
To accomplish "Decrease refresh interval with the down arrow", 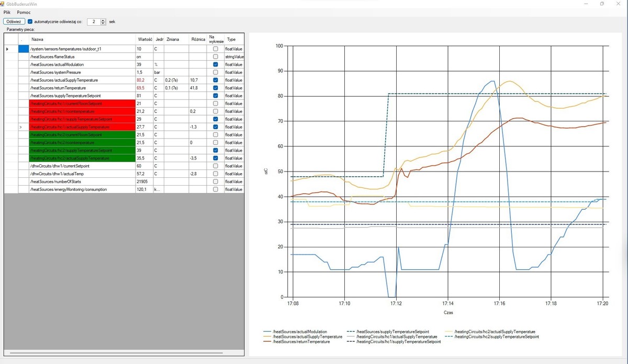I will point(103,24).
